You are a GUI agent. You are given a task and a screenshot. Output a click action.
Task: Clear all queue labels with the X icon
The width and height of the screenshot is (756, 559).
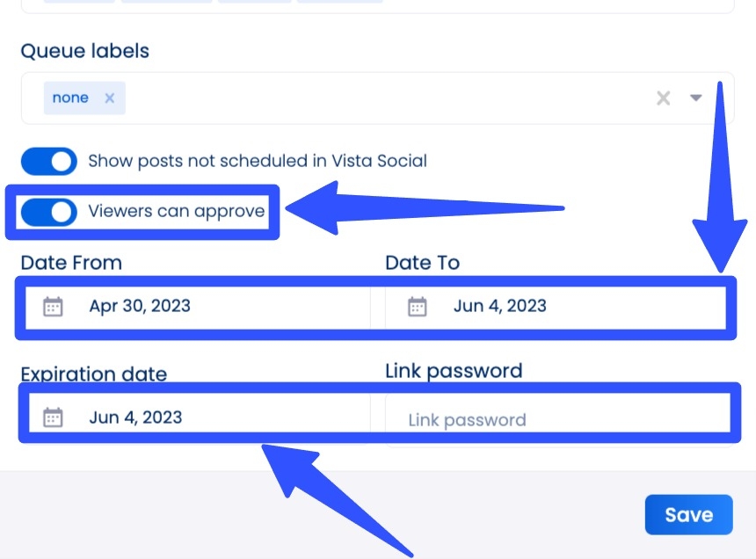pyautogui.click(x=663, y=98)
